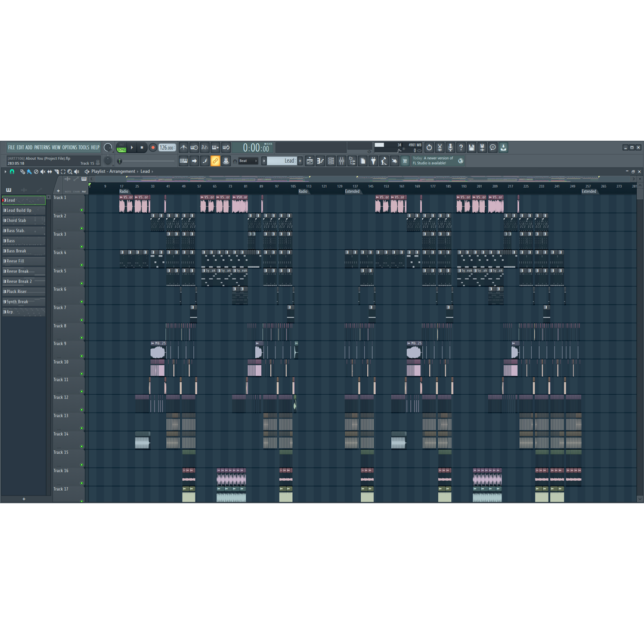Open the project picker pages icon
Screen dimensions: 644x644
[363, 161]
